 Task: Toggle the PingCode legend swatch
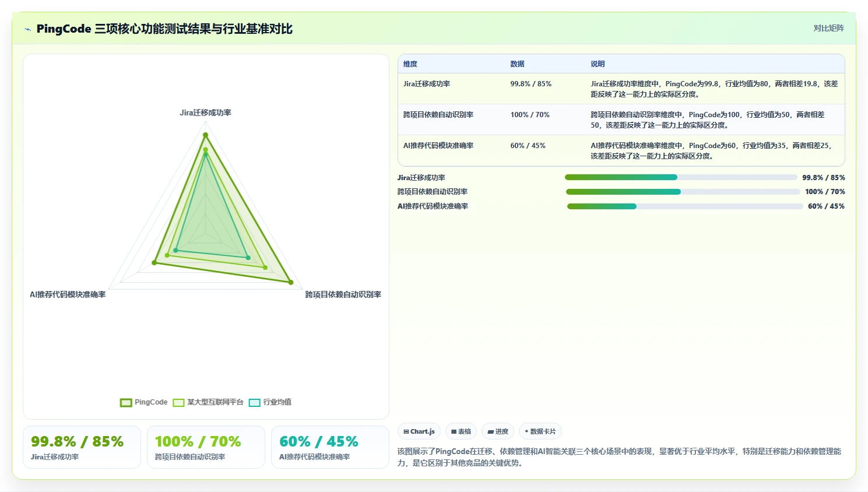pos(126,402)
